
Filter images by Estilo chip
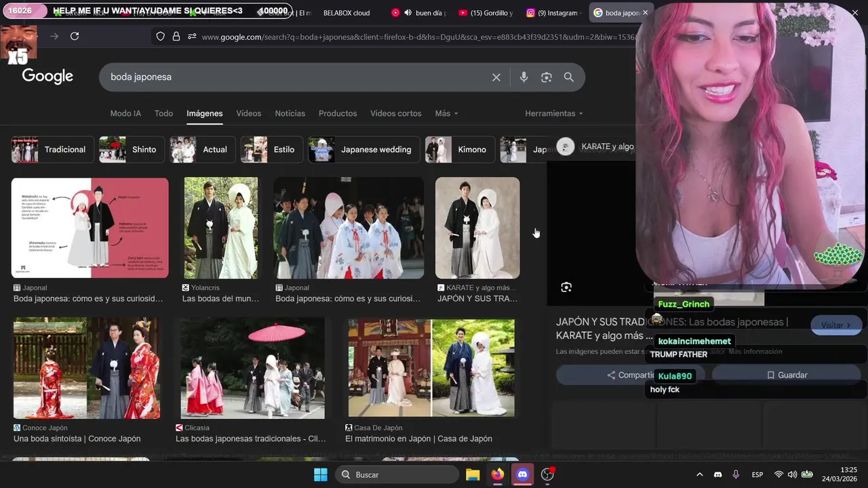click(271, 150)
